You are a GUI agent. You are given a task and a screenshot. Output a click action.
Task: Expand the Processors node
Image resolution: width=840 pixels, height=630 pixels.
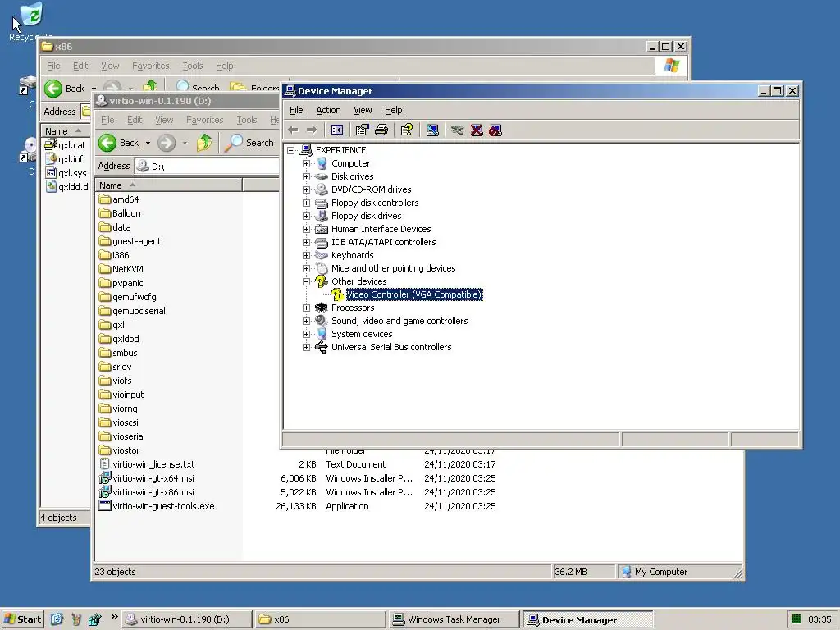(307, 308)
